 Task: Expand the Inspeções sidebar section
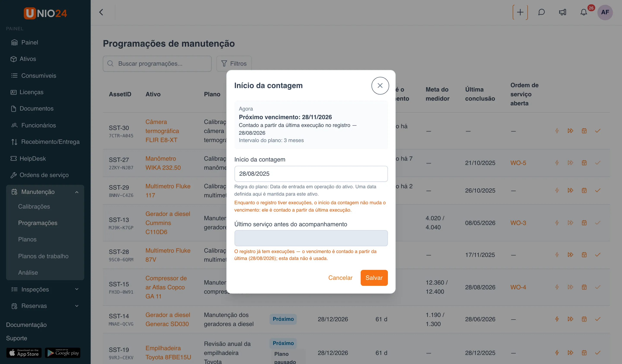click(45, 289)
